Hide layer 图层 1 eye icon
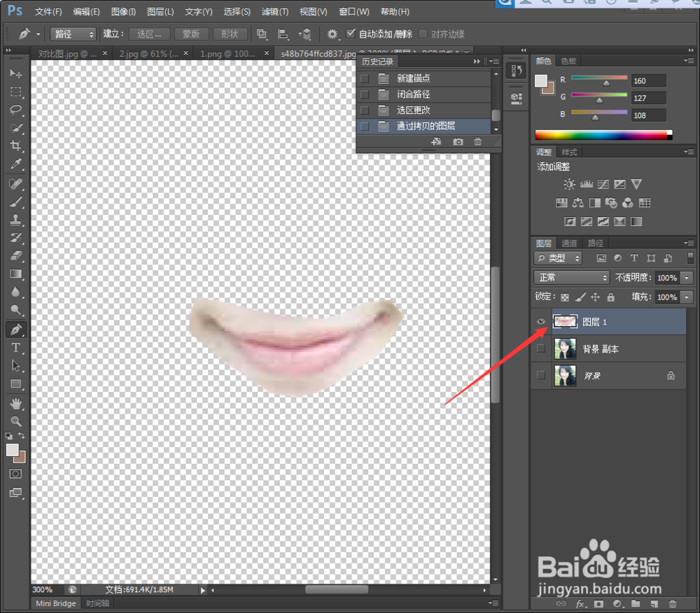This screenshot has height=613, width=700. 540,322
